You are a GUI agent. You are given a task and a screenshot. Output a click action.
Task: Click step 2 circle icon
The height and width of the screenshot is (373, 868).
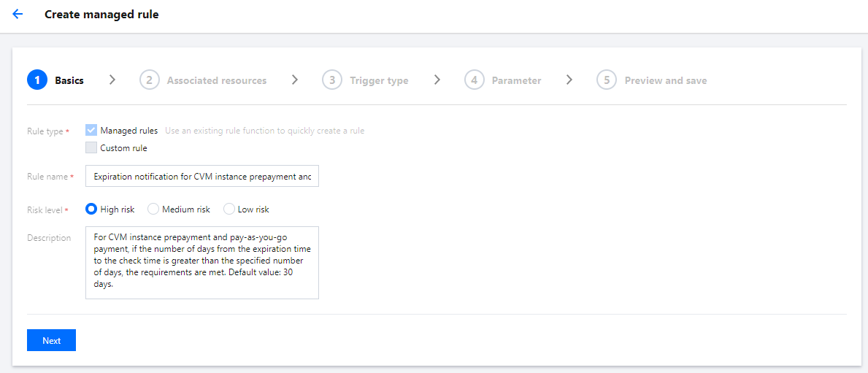pos(149,80)
